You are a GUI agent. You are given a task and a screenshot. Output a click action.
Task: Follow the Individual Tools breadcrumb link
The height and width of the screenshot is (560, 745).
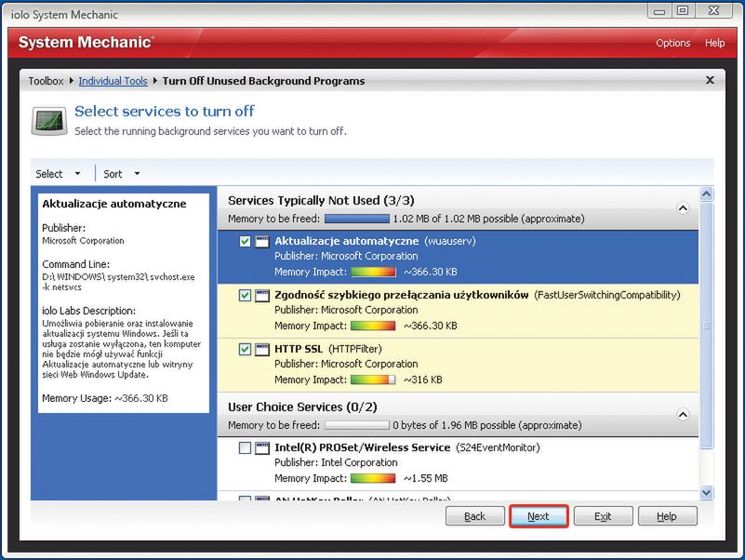113,81
